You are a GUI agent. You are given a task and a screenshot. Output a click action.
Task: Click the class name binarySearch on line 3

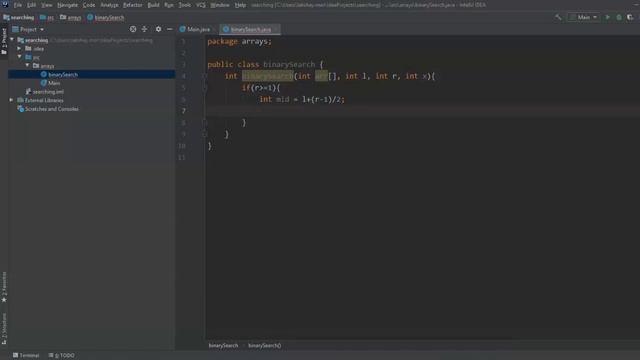tap(289, 64)
